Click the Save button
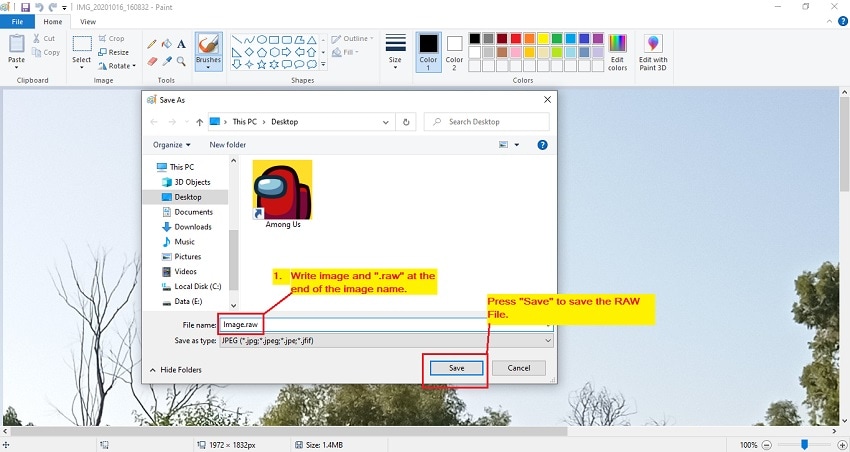The width and height of the screenshot is (850, 452). coord(456,368)
